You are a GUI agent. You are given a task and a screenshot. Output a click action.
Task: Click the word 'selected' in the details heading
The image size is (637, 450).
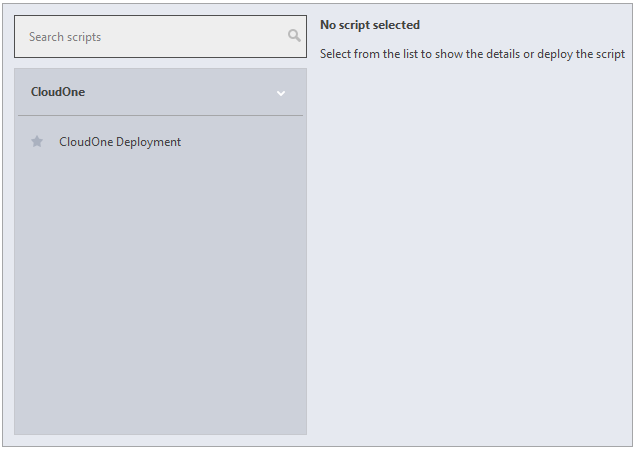(396, 25)
